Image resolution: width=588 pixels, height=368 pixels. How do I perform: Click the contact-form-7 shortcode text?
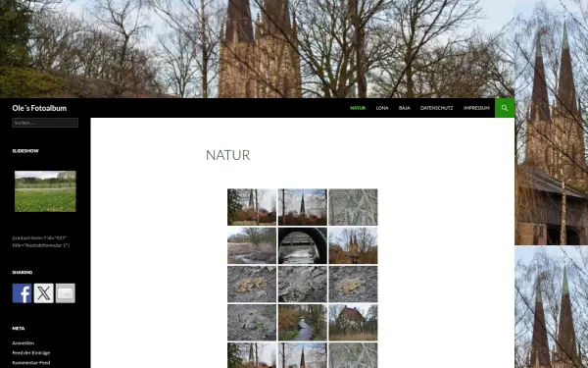coord(40,241)
